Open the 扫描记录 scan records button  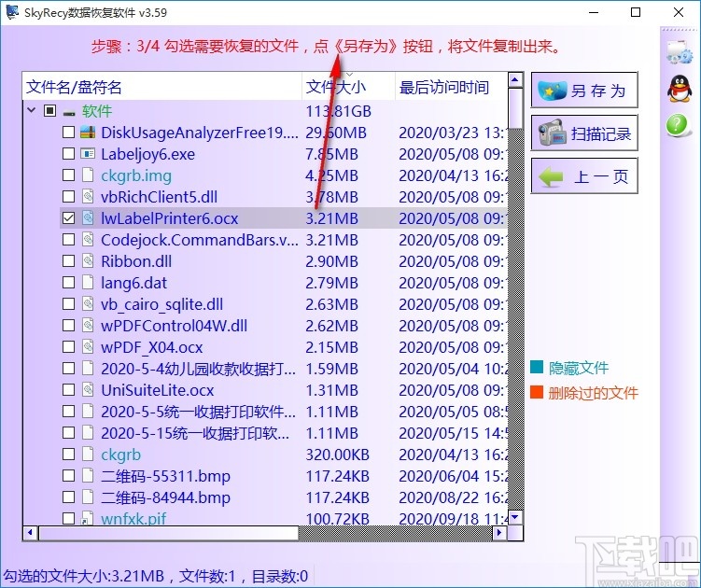click(584, 133)
